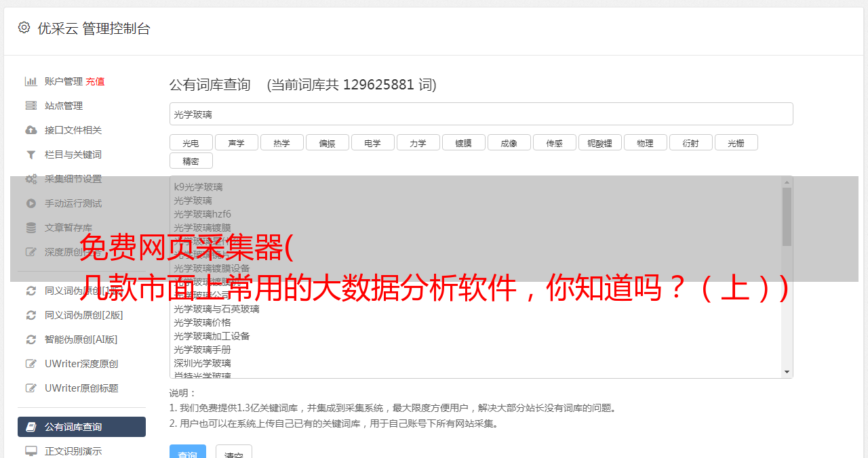Click the edit icon beside UWriter原创标题

(31, 388)
